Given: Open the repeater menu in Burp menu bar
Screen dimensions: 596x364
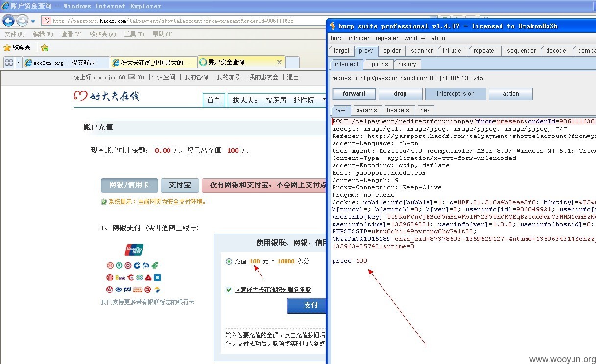Looking at the screenshot, I should (387, 38).
